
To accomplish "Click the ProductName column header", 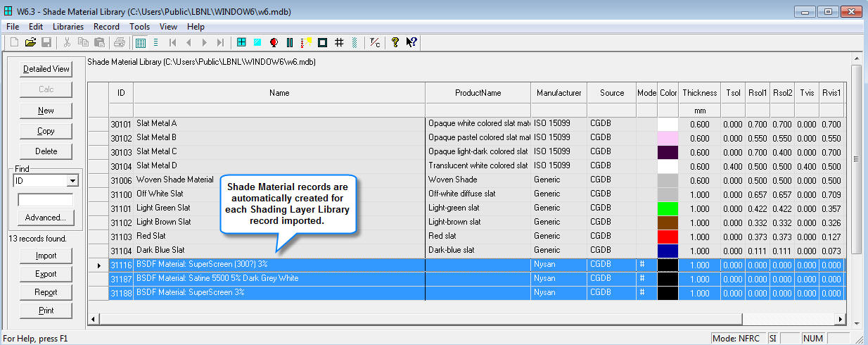I will [478, 93].
